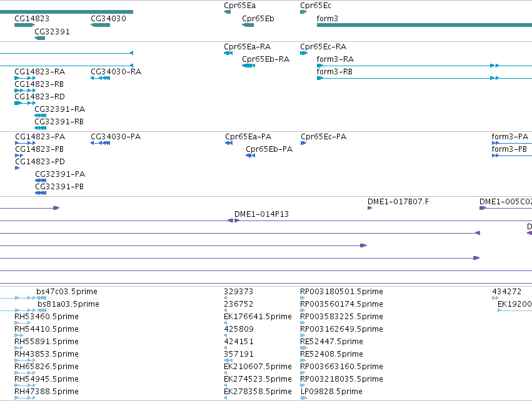532x401 pixels.
Task: Click the CG32391 gene label
Action: 53,31
